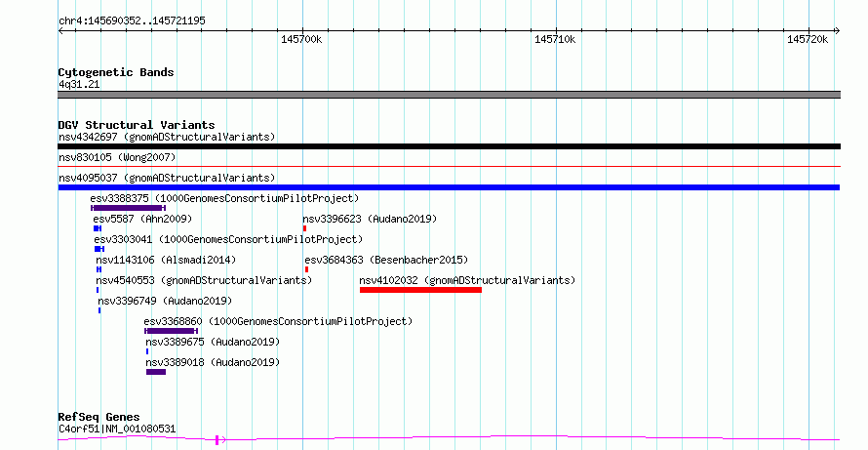Click the C4orf51|NM_001080531 gene label
This screenshot has width=868, height=450.
click(117, 429)
